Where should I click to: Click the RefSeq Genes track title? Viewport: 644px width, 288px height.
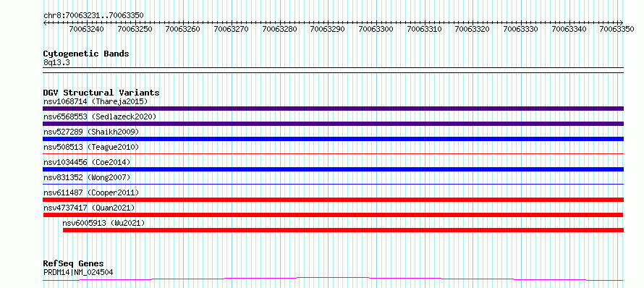tap(74, 264)
